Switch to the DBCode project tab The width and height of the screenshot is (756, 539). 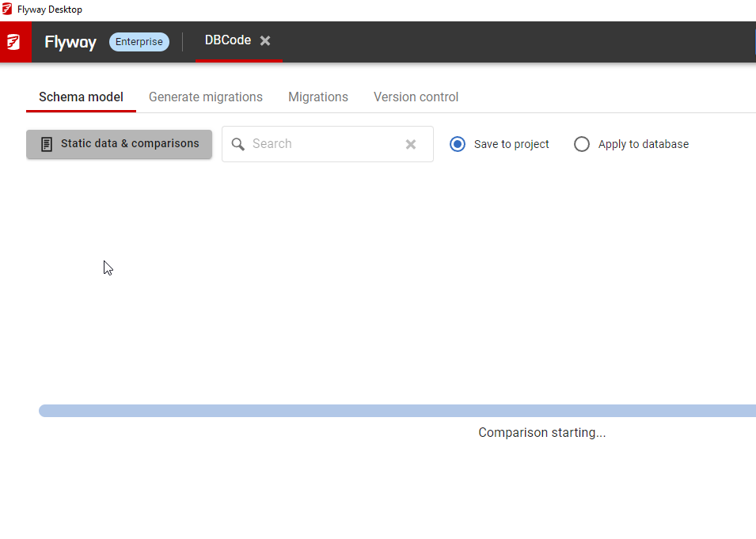click(x=228, y=41)
